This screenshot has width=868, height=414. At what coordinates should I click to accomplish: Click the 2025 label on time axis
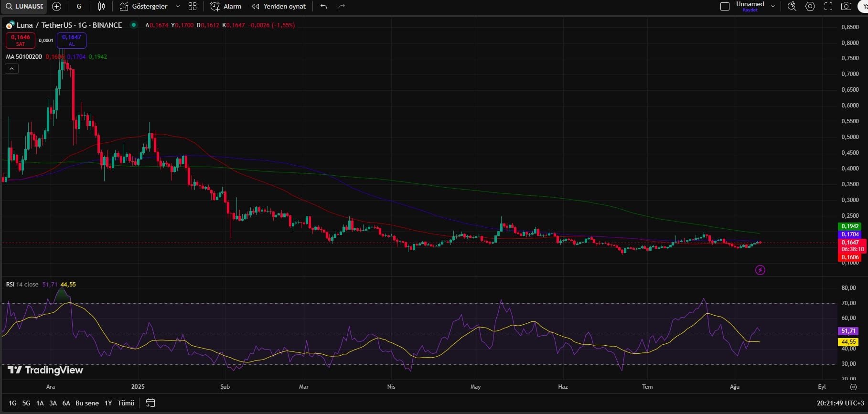(x=138, y=387)
